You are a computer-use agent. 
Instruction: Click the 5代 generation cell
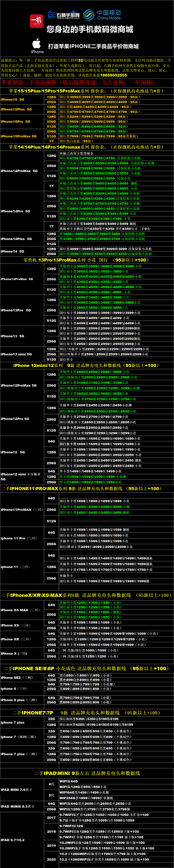point(52,795)
